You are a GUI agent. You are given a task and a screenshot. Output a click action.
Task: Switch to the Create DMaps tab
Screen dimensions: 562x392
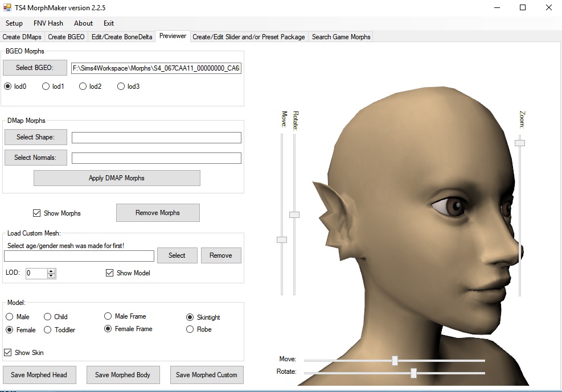(22, 37)
